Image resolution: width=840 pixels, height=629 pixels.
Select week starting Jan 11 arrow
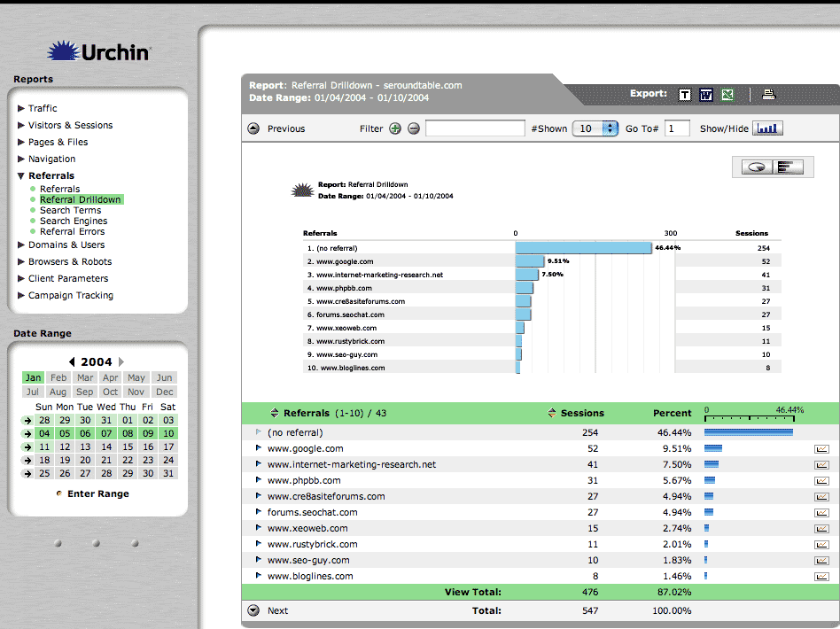pos(27,447)
